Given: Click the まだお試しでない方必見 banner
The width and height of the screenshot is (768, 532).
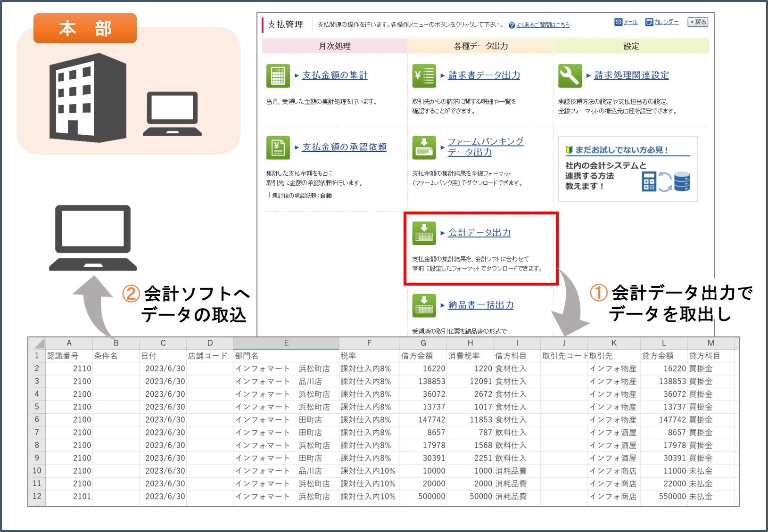Looking at the screenshot, I should [628, 169].
